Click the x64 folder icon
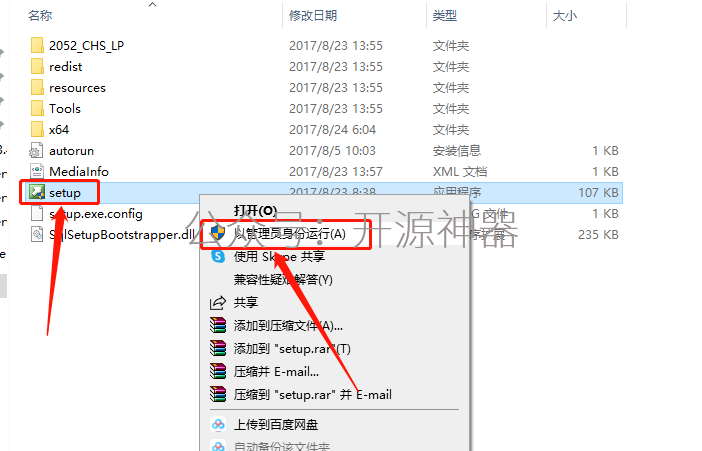Screen dimensions: 702x451 [37, 129]
